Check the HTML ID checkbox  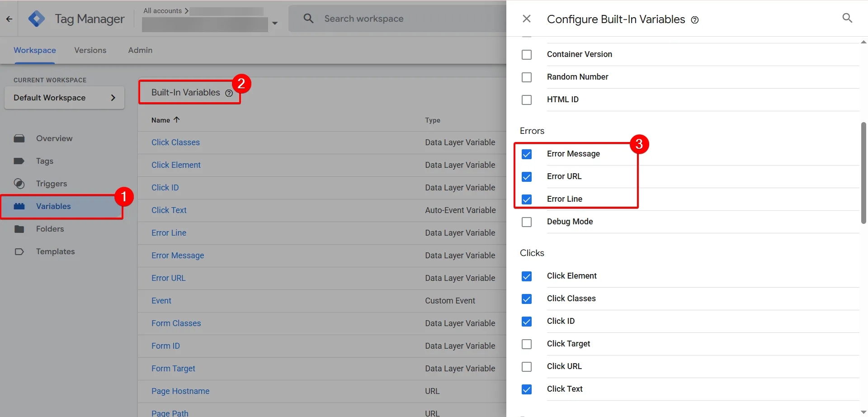527,100
